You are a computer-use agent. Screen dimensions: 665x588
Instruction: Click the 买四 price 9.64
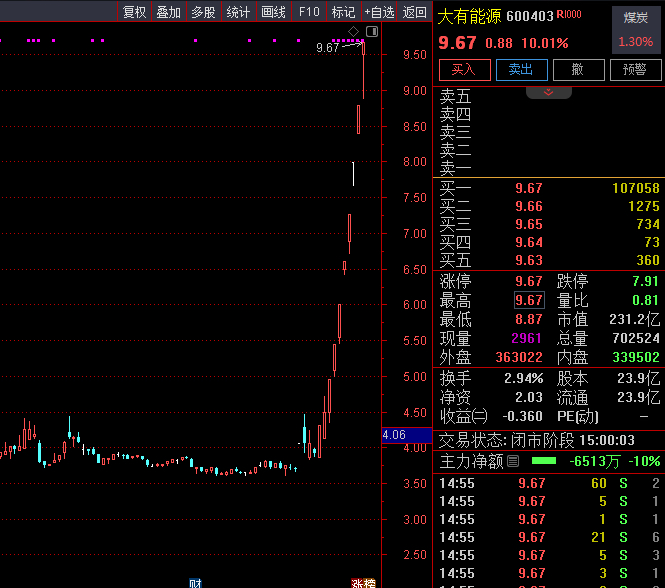point(529,242)
